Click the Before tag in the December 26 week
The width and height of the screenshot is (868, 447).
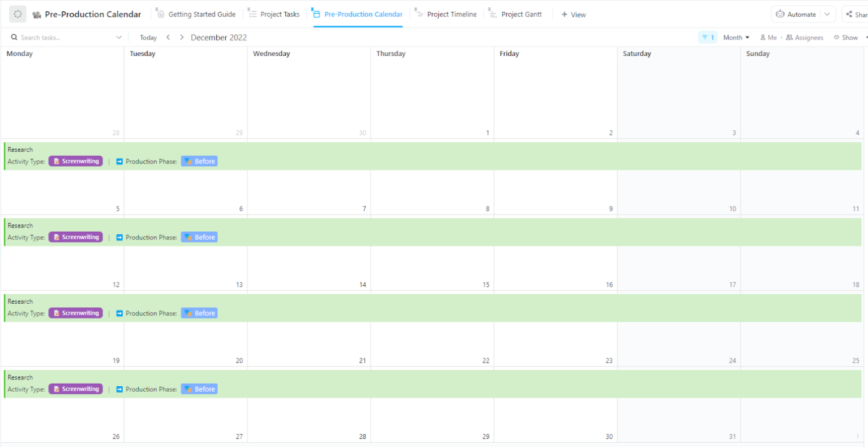point(199,389)
